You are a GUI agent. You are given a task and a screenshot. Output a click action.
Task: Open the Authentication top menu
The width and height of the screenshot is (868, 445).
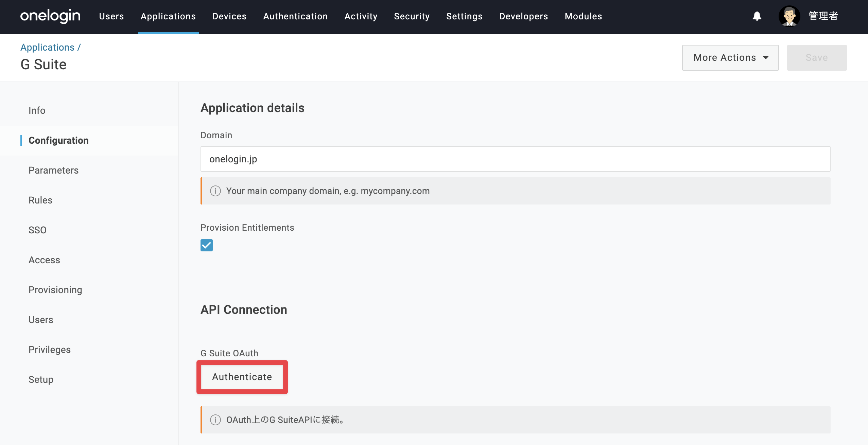tap(295, 16)
